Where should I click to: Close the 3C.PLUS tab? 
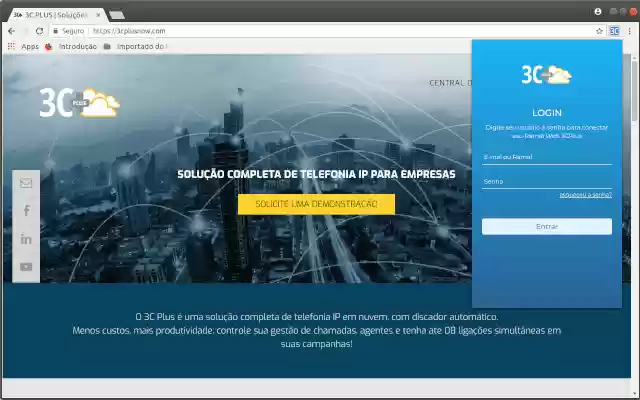click(x=98, y=15)
